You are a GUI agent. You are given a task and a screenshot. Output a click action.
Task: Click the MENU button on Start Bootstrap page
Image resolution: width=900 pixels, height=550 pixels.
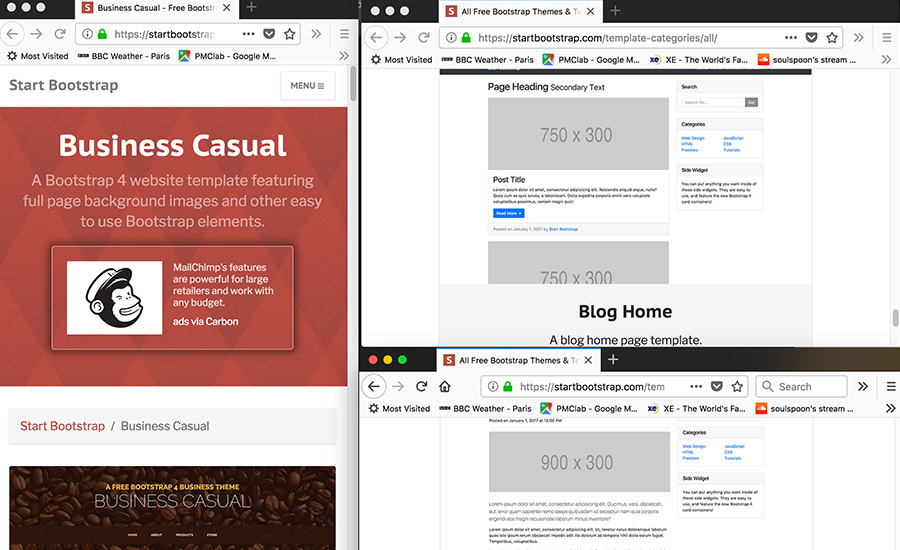[308, 86]
